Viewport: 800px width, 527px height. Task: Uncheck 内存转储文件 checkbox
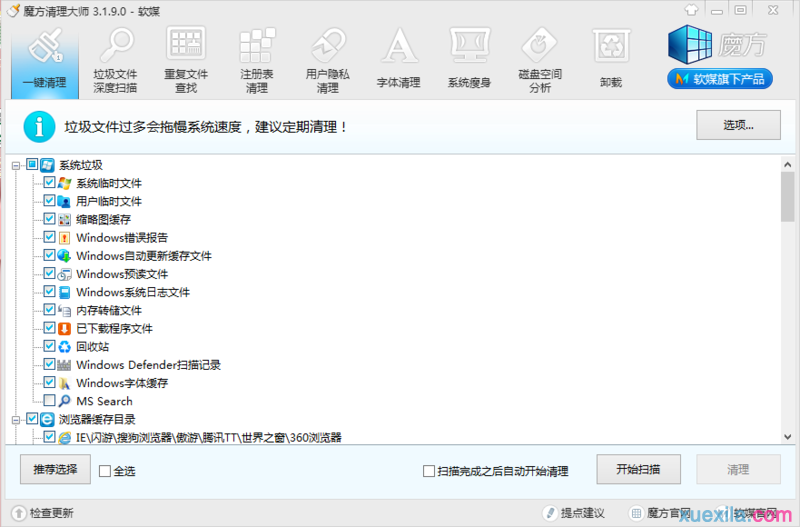pyautogui.click(x=49, y=310)
